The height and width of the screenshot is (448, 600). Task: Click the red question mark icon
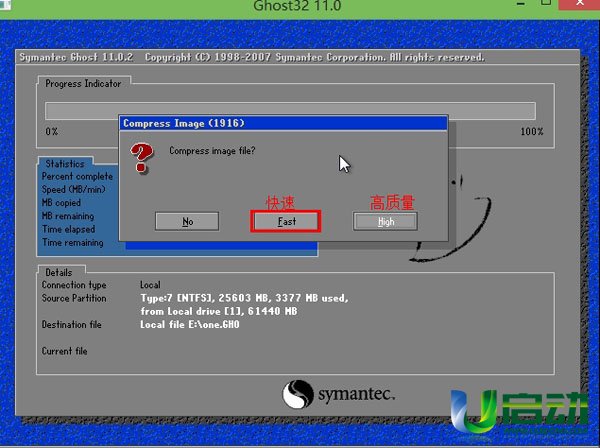(142, 158)
